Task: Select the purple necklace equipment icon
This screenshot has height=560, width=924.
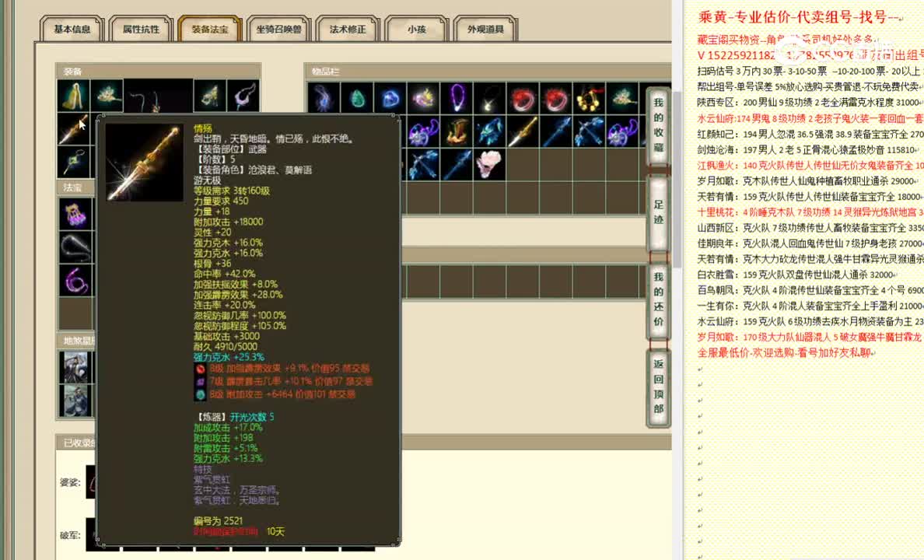Action: coord(243,96)
